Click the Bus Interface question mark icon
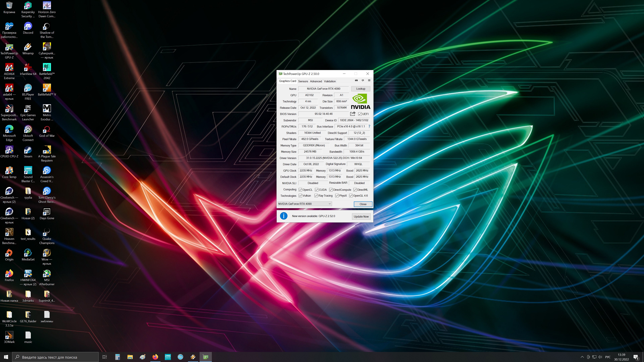The height and width of the screenshot is (362, 644). click(369, 126)
